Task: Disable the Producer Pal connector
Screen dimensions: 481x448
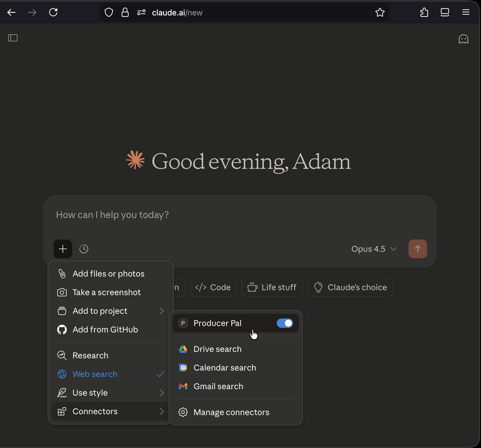Action: point(285,323)
